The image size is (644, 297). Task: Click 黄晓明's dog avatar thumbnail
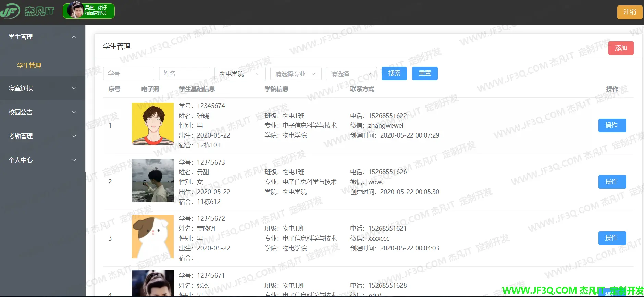coord(153,237)
